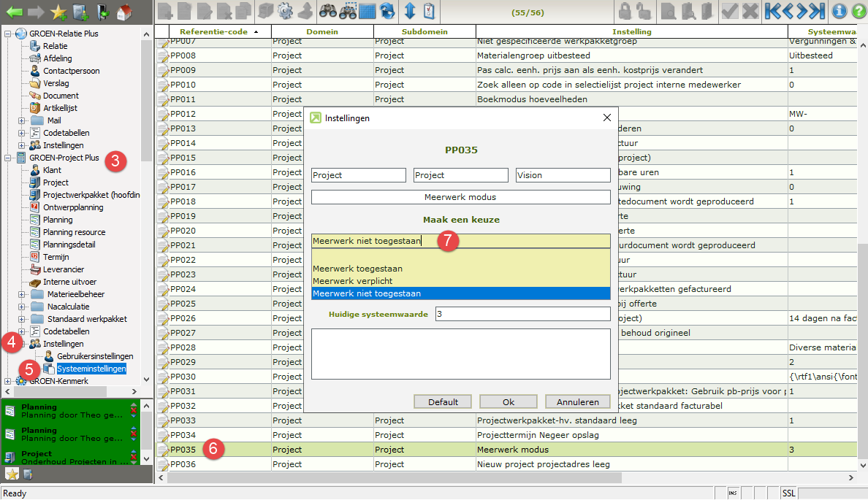The width and height of the screenshot is (868, 500).
Task: Click the blue refresh icon
Action: (x=387, y=11)
